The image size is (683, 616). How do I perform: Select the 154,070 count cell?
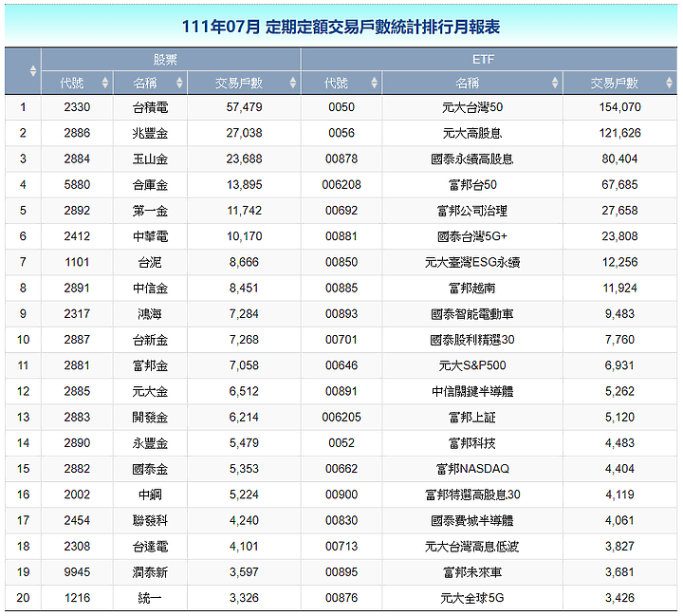(x=619, y=107)
